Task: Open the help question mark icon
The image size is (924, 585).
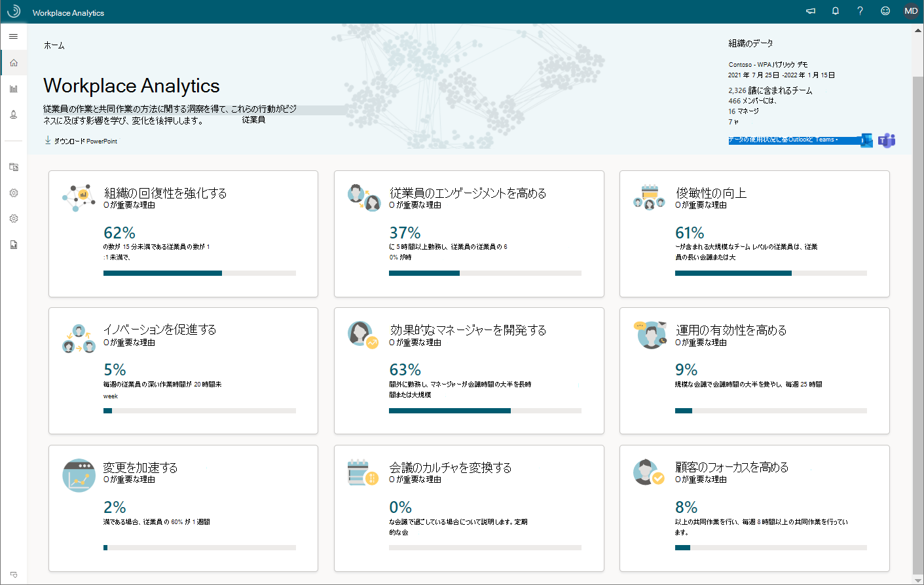Action: tap(860, 11)
